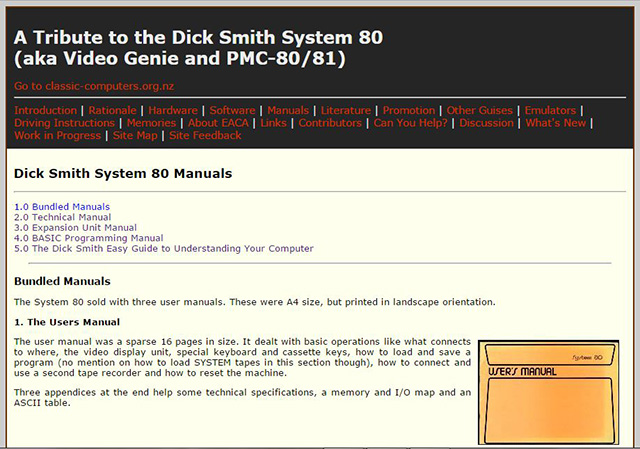Jump to 4.0 BASIC Programming Manual

pyautogui.click(x=89, y=238)
